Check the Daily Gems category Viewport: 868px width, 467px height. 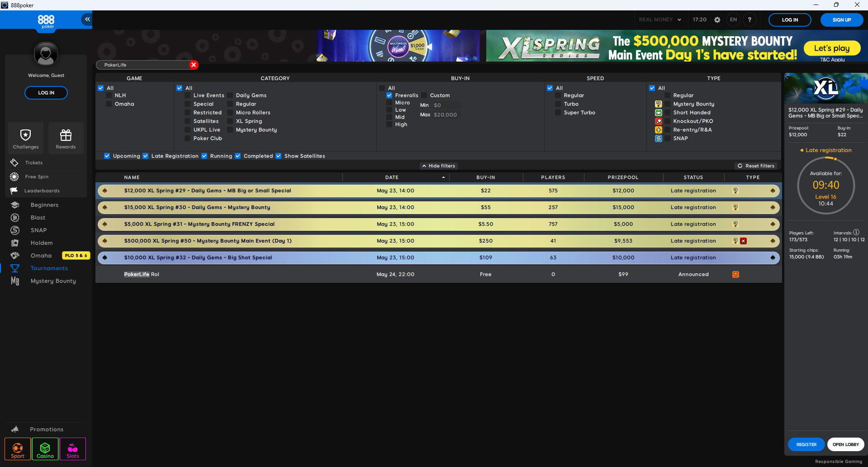click(x=230, y=95)
